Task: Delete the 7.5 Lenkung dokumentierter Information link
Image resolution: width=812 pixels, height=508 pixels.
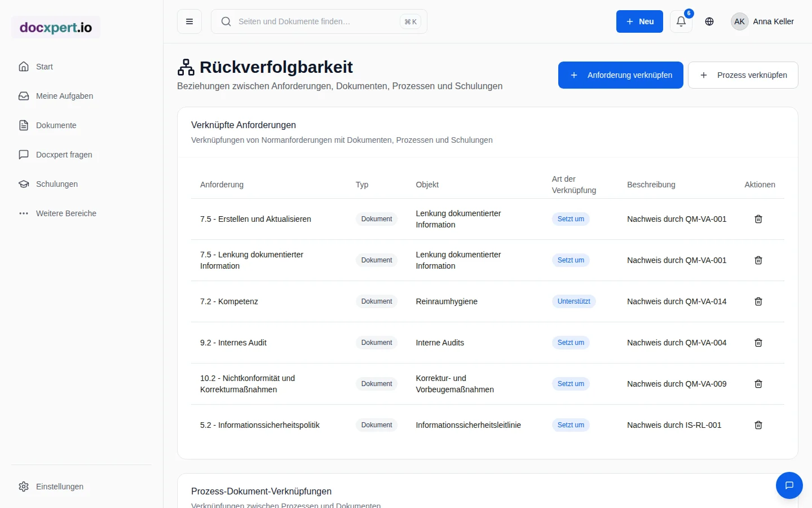Action: coord(758,260)
